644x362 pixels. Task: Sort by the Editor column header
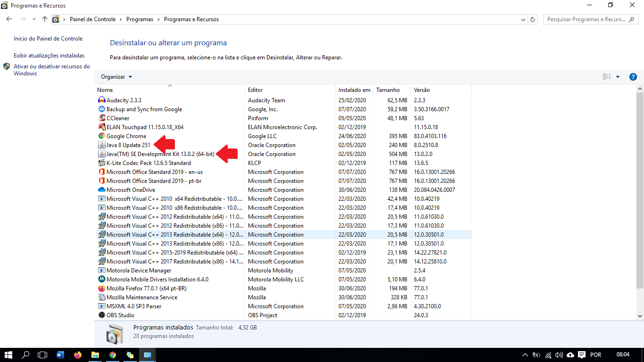click(290, 90)
